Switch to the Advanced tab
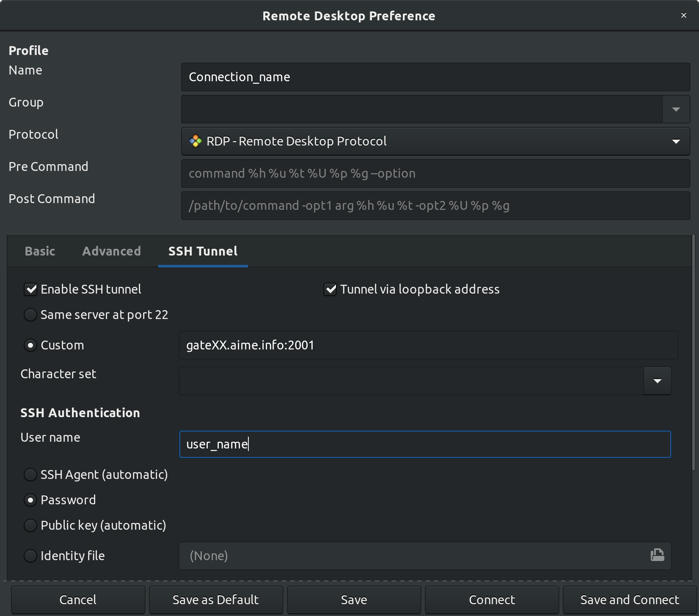699x616 pixels. [112, 251]
